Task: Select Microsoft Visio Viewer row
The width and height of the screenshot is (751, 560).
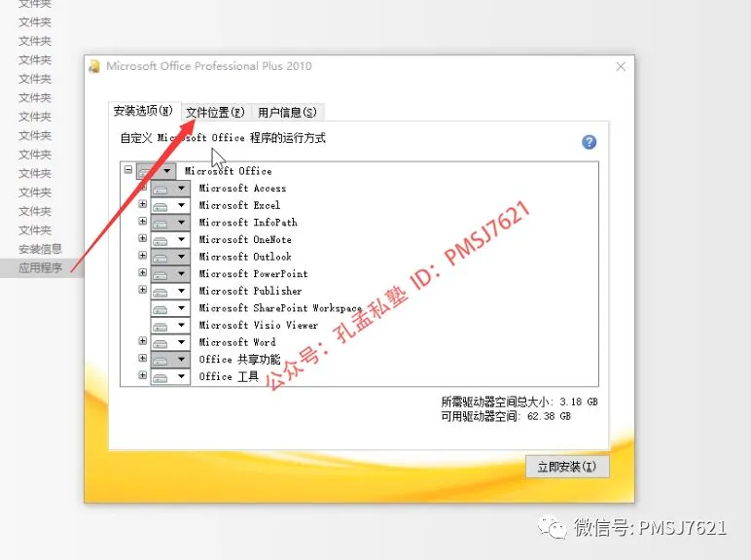Action: point(259,326)
